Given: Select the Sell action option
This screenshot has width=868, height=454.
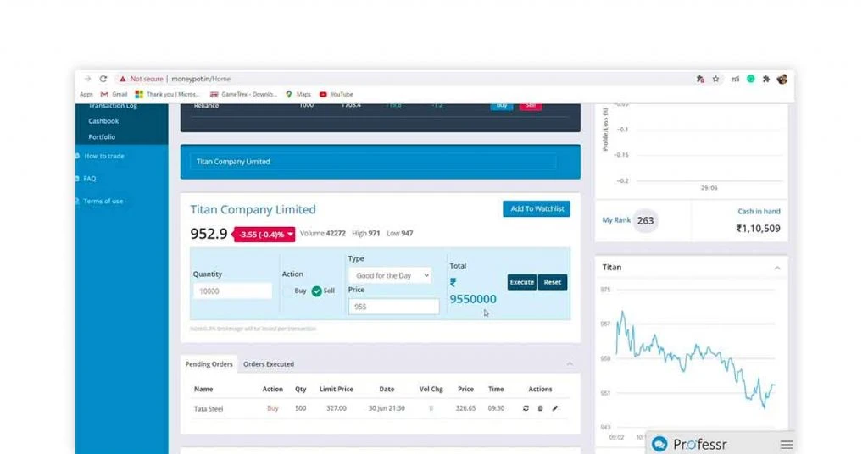Looking at the screenshot, I should [317, 291].
